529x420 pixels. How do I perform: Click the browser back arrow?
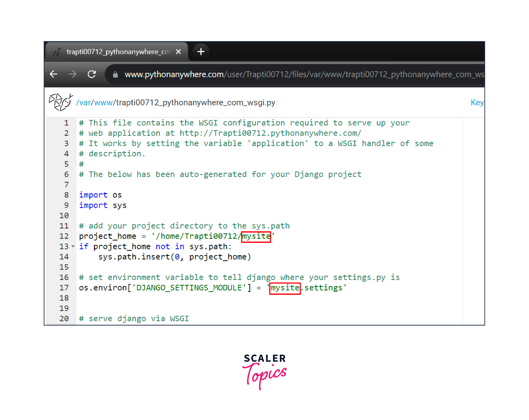point(54,74)
